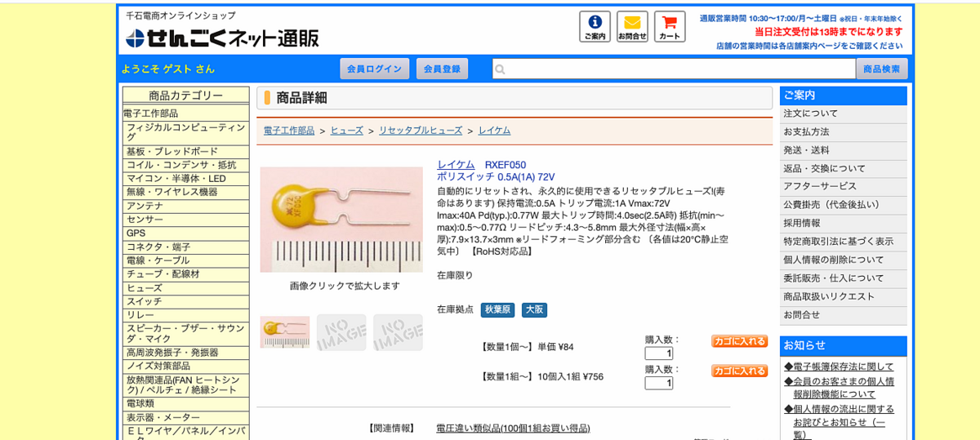980x440 pixels.
Task: Open the カート shopping cart icon
Action: click(670, 26)
